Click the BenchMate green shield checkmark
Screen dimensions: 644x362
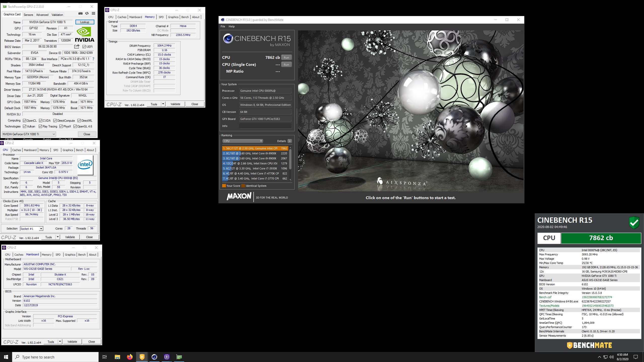click(x=634, y=222)
